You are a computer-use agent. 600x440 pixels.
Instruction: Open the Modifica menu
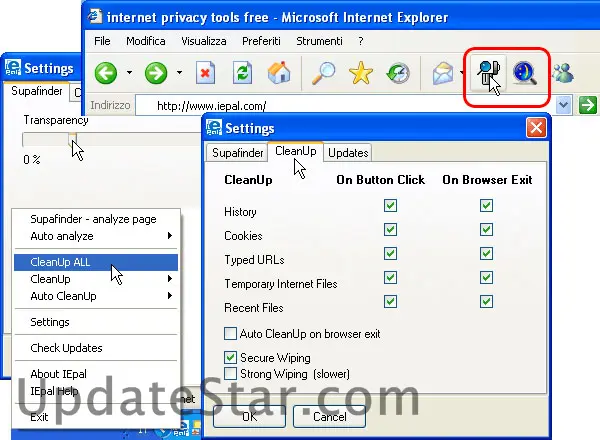click(x=146, y=41)
